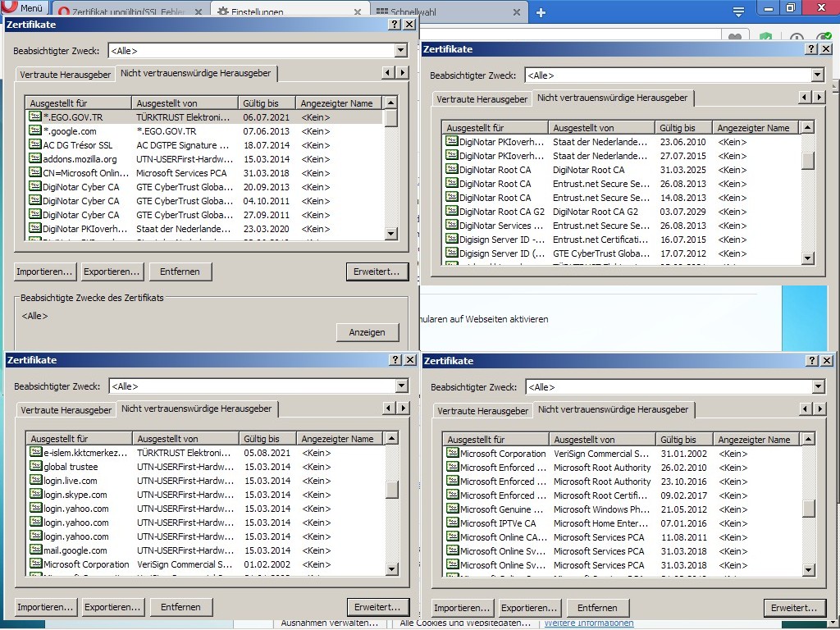Click the certificate icon for AC DG Trésor SSL
The image size is (840, 630).
35,144
